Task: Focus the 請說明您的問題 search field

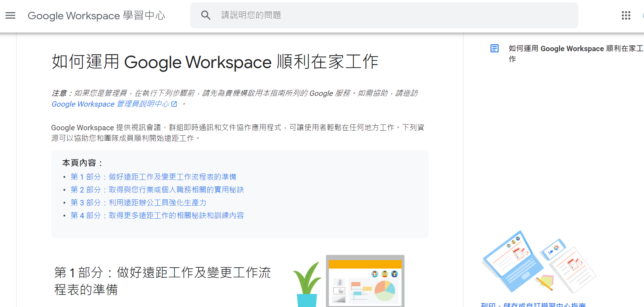Action: (384, 15)
